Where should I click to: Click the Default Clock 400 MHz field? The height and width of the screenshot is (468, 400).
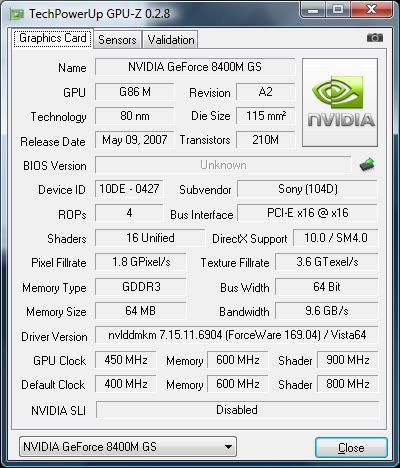click(126, 384)
